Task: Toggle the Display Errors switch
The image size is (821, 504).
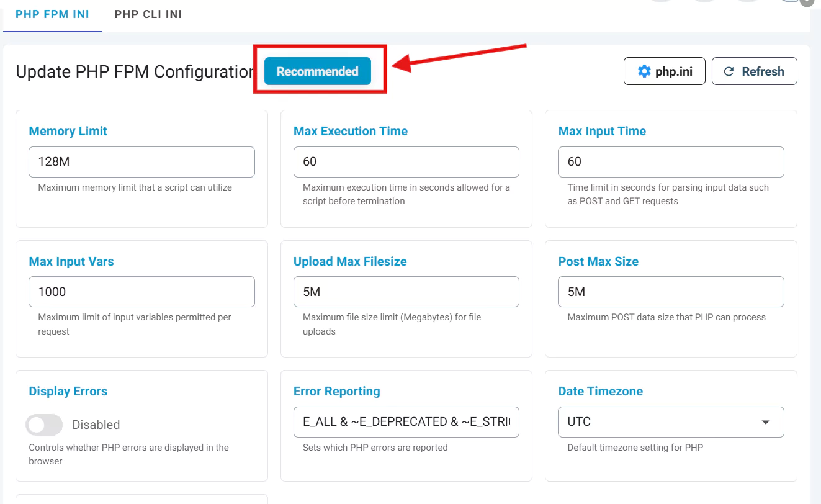Action: (x=44, y=425)
